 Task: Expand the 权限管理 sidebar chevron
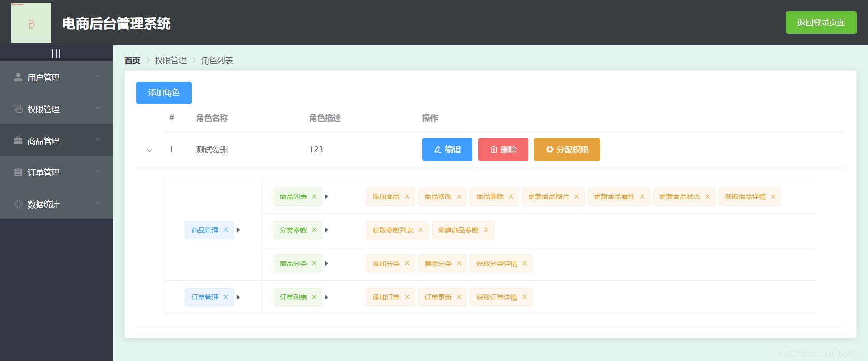click(98, 108)
